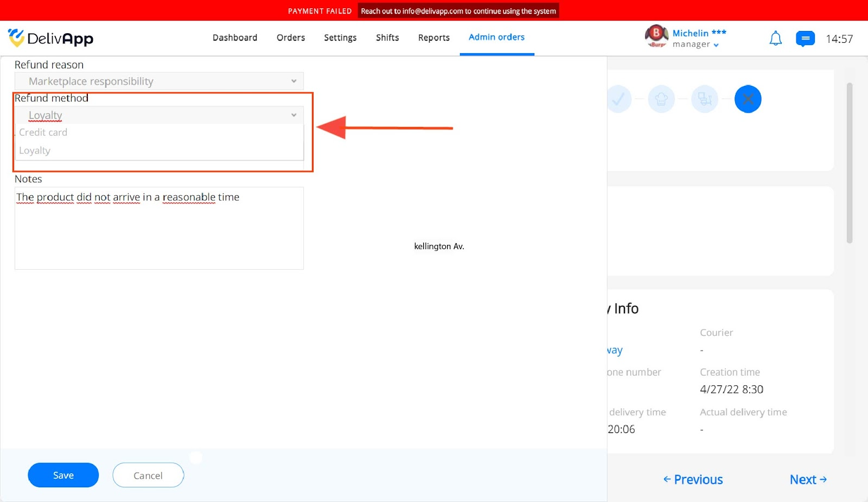Select the chef hat preparation status icon

pyautogui.click(x=661, y=99)
